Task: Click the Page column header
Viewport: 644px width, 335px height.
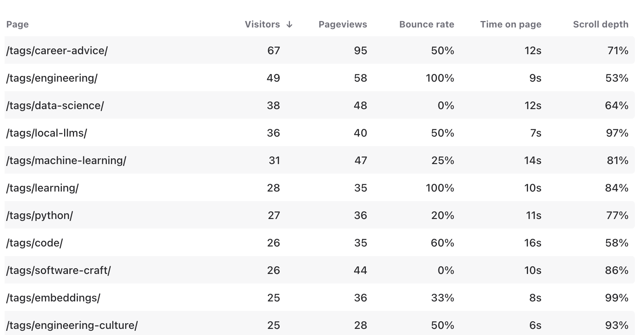Action: 18,24
